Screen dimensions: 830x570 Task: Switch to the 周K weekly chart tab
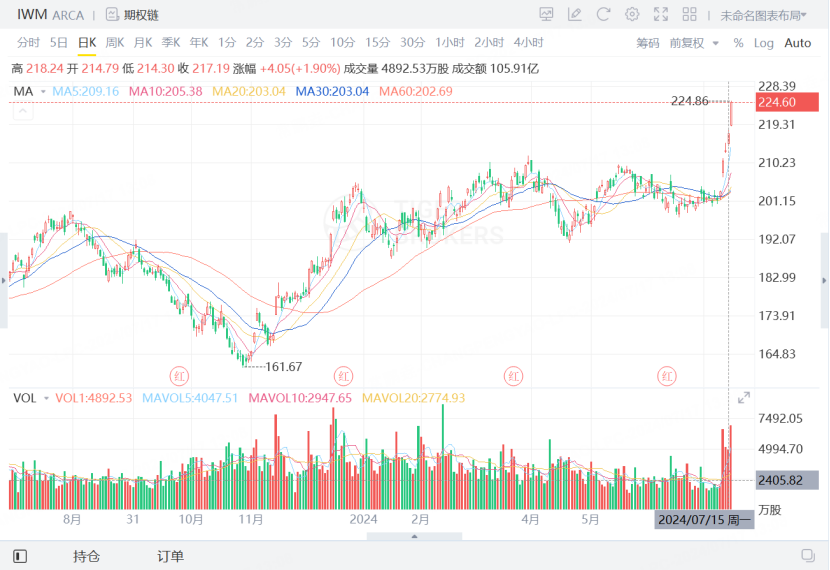(114, 42)
